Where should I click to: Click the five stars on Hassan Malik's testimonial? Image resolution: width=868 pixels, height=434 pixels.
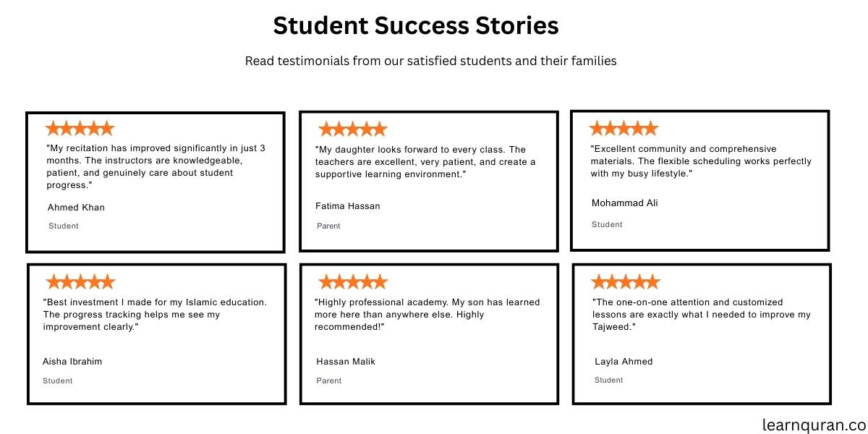coord(353,282)
